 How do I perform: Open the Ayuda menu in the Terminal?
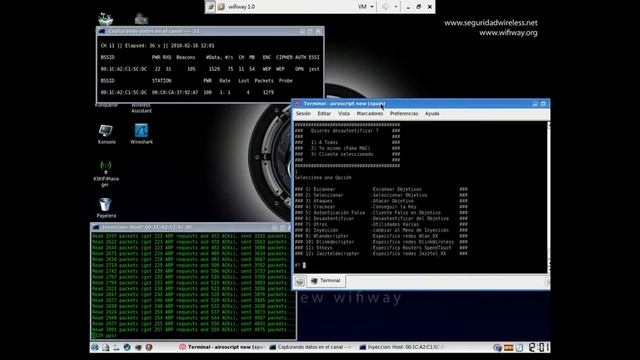[x=432, y=113]
